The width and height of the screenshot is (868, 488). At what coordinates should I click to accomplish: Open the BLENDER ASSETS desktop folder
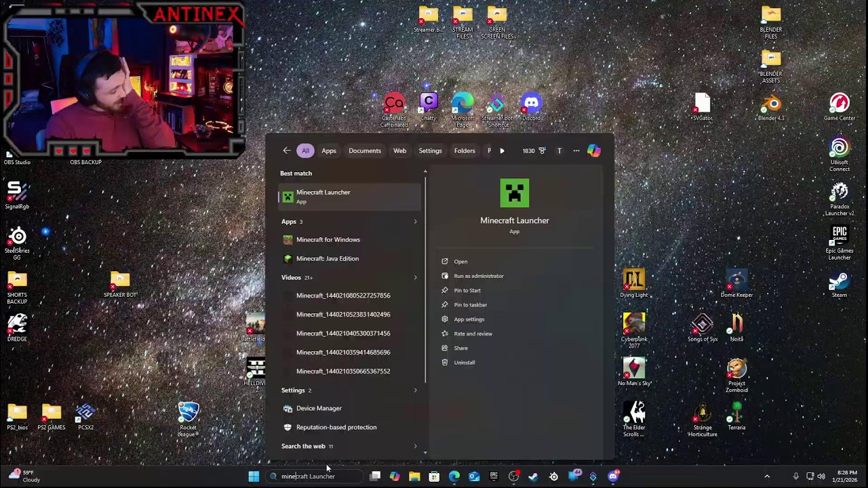(771, 66)
